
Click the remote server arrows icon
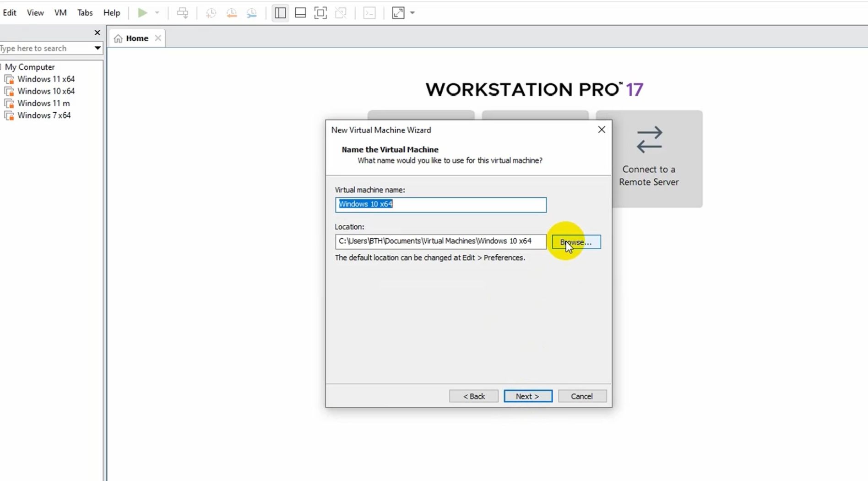pos(649,140)
